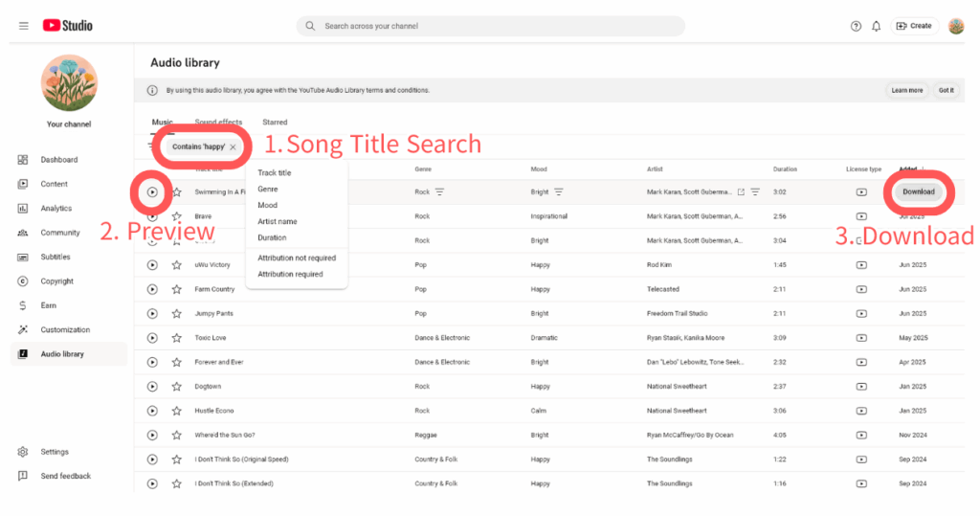
Task: Open Copyright section in sidebar
Action: click(56, 281)
